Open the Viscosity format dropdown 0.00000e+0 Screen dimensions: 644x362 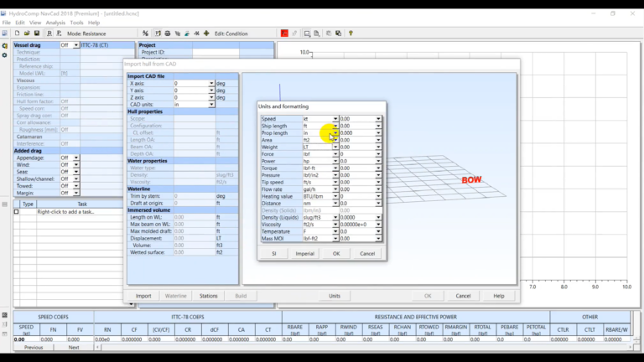coord(378,225)
